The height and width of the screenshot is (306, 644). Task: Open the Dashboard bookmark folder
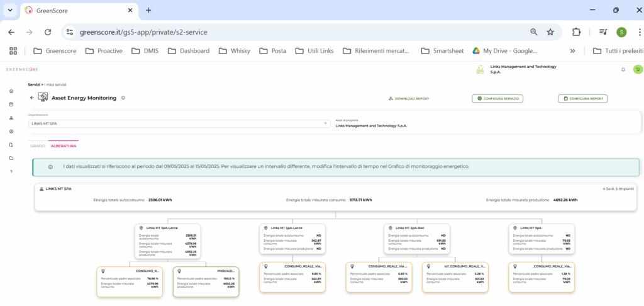189,51
